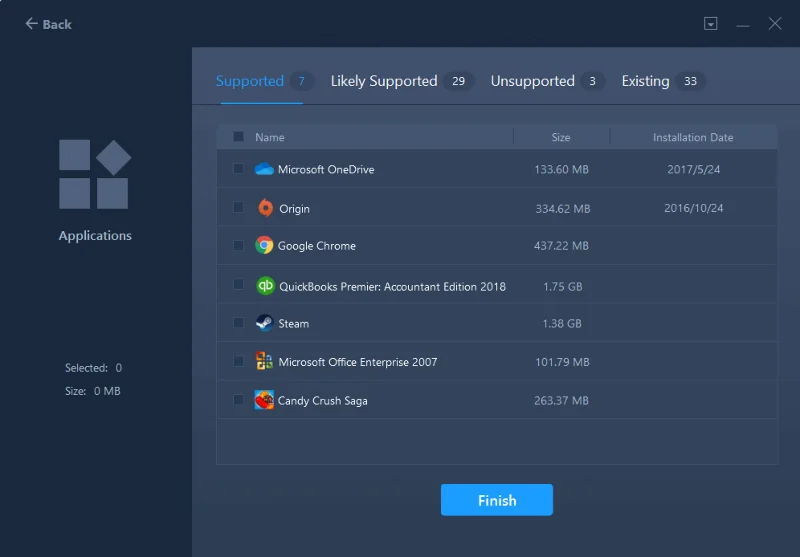This screenshot has width=800, height=557.
Task: Click the 101.79 MB size value
Action: 562,362
